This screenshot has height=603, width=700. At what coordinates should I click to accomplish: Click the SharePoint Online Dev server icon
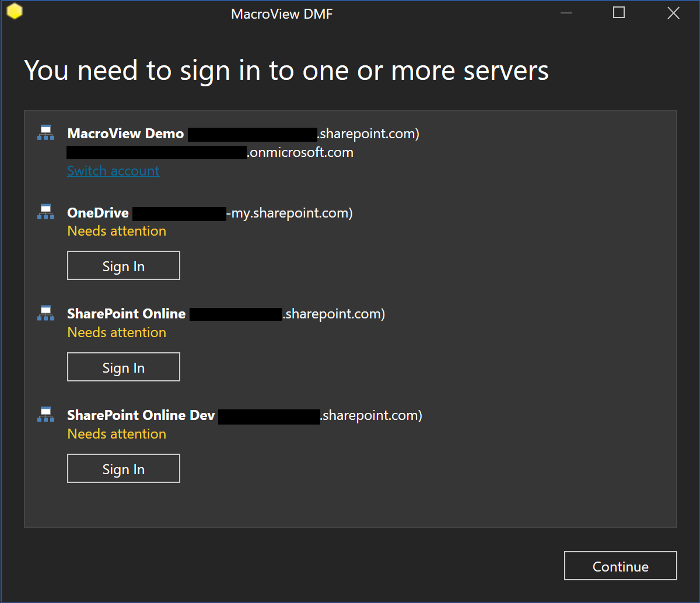pyautogui.click(x=45, y=415)
